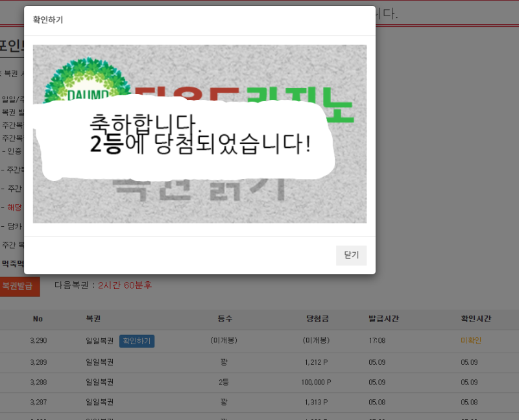Image resolution: width=519 pixels, height=420 pixels.
Task: Click the 꽝 result in row 3,287
Action: [224, 402]
